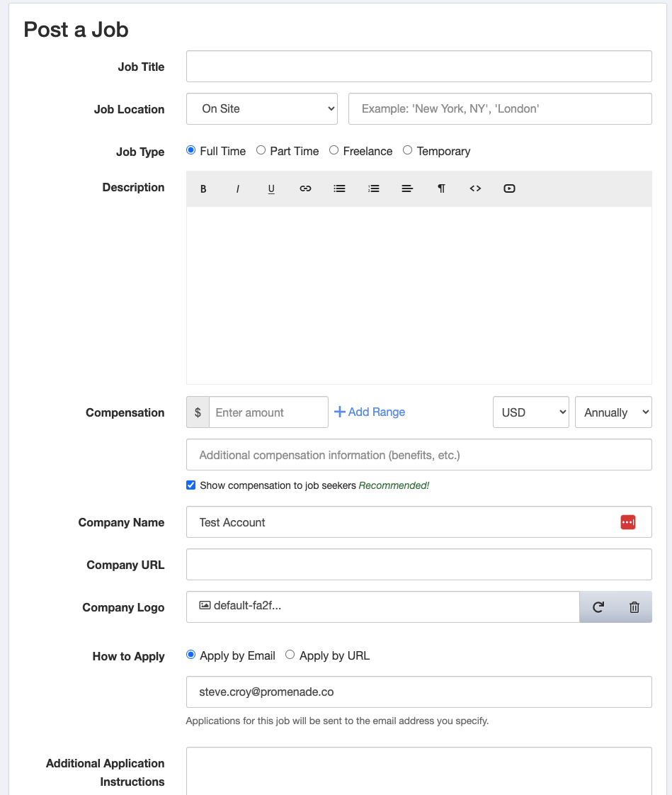The height and width of the screenshot is (795, 672).
Task: Open text alignment option in editor
Action: coord(407,188)
